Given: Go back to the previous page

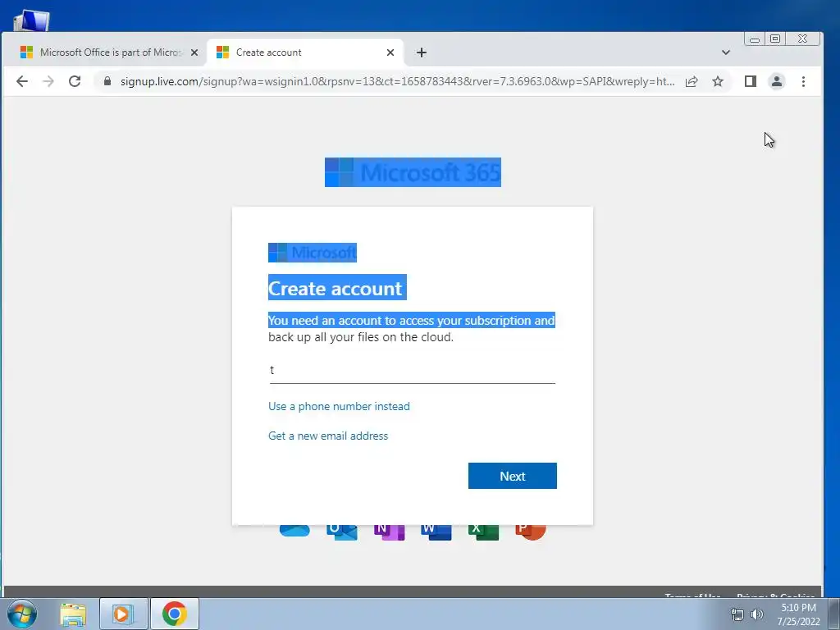Looking at the screenshot, I should tap(22, 81).
